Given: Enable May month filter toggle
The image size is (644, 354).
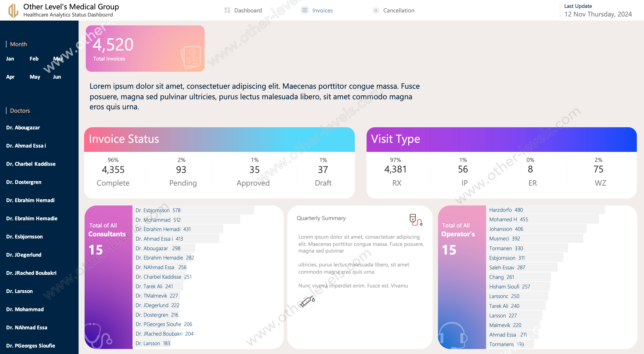Looking at the screenshot, I should 34,77.
